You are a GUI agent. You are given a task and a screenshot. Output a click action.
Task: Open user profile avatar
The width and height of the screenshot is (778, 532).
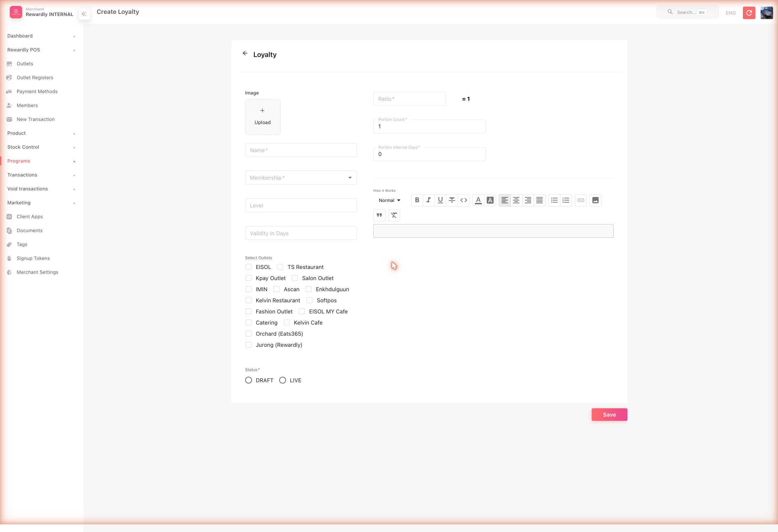pyautogui.click(x=767, y=13)
